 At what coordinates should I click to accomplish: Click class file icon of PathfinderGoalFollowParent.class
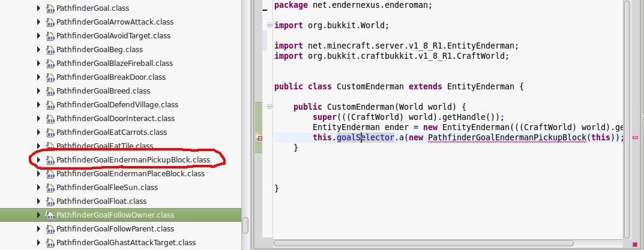click(x=50, y=230)
